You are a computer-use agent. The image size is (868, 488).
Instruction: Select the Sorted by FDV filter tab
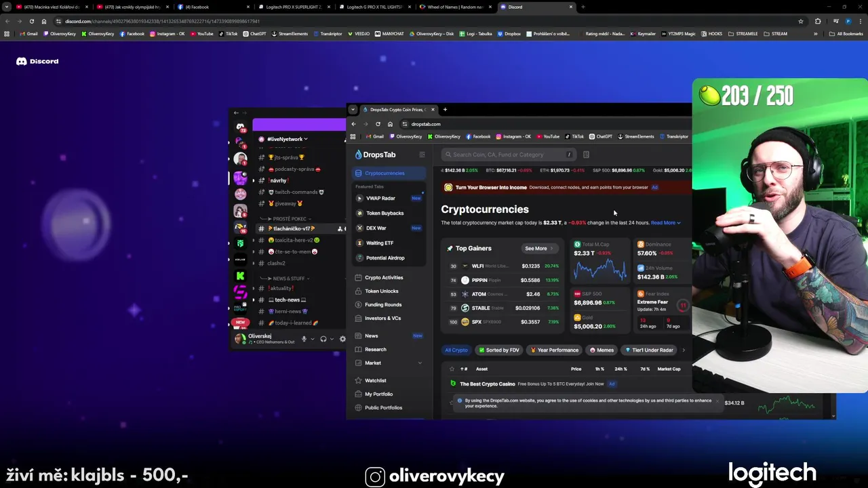tap(499, 350)
